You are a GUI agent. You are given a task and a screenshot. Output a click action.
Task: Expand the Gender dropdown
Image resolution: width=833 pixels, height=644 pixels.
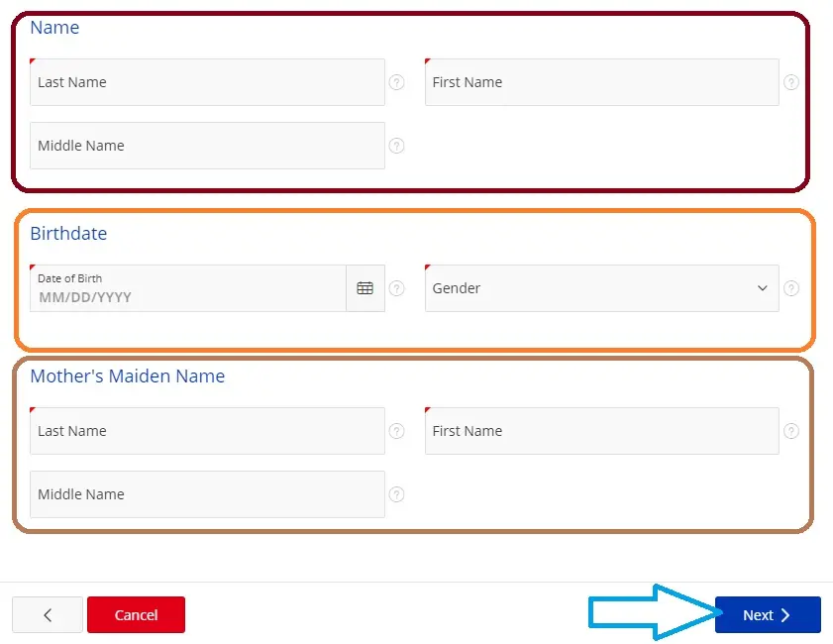[x=601, y=288]
